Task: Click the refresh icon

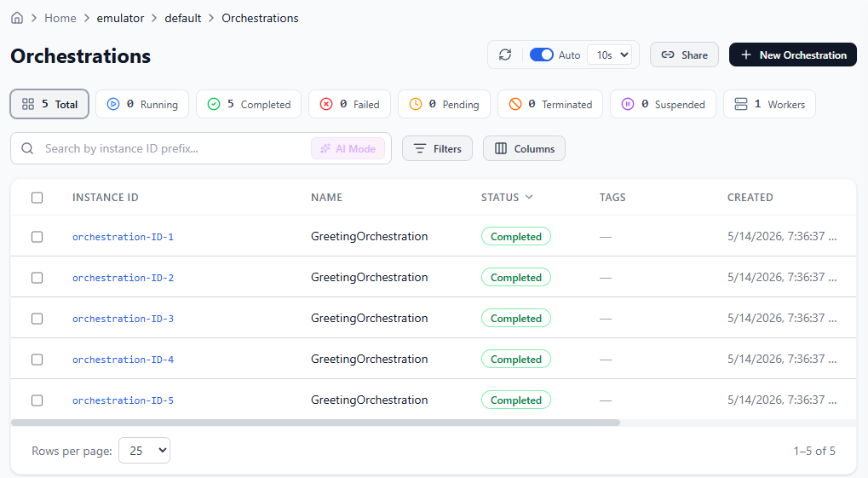Action: click(505, 55)
